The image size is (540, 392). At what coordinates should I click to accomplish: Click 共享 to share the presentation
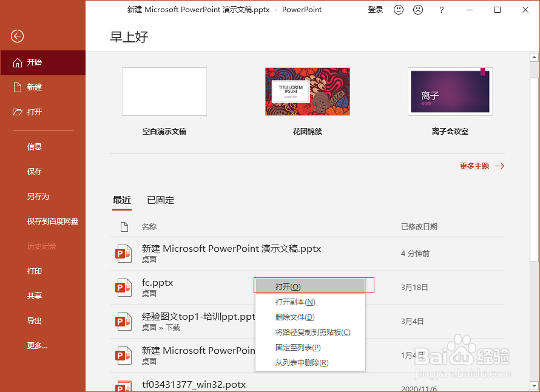[35, 296]
